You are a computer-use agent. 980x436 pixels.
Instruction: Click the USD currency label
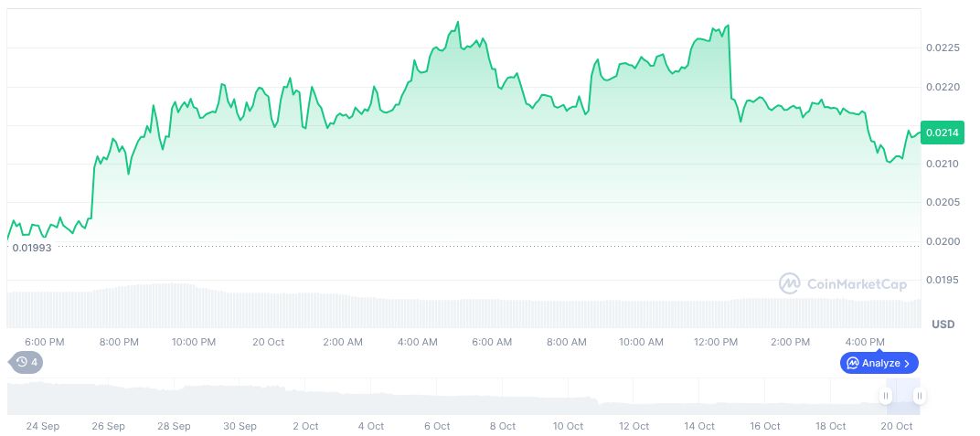943,324
